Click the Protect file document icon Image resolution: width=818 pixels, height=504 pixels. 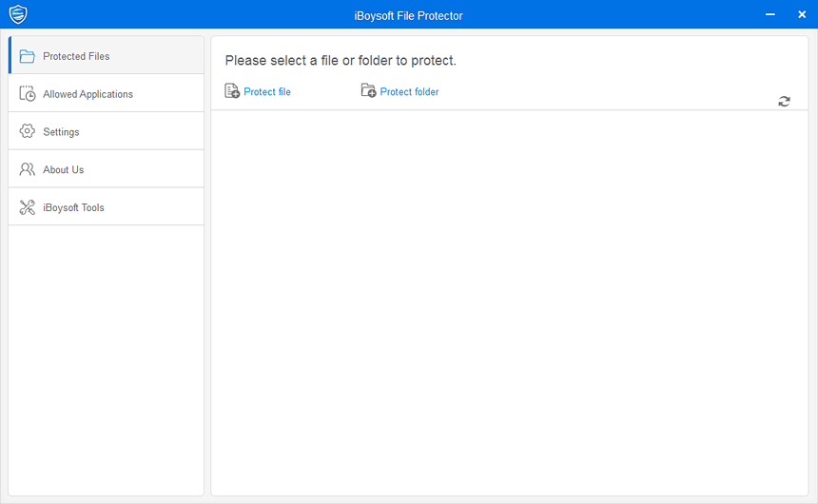(232, 91)
